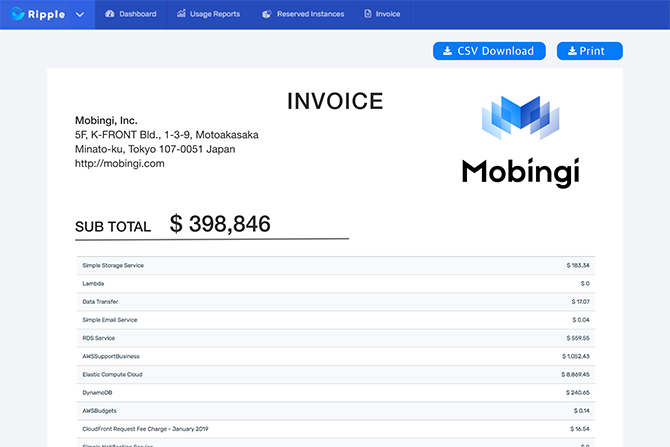The width and height of the screenshot is (670, 447).
Task: Click the http://mobingi.com address
Action: 120,163
